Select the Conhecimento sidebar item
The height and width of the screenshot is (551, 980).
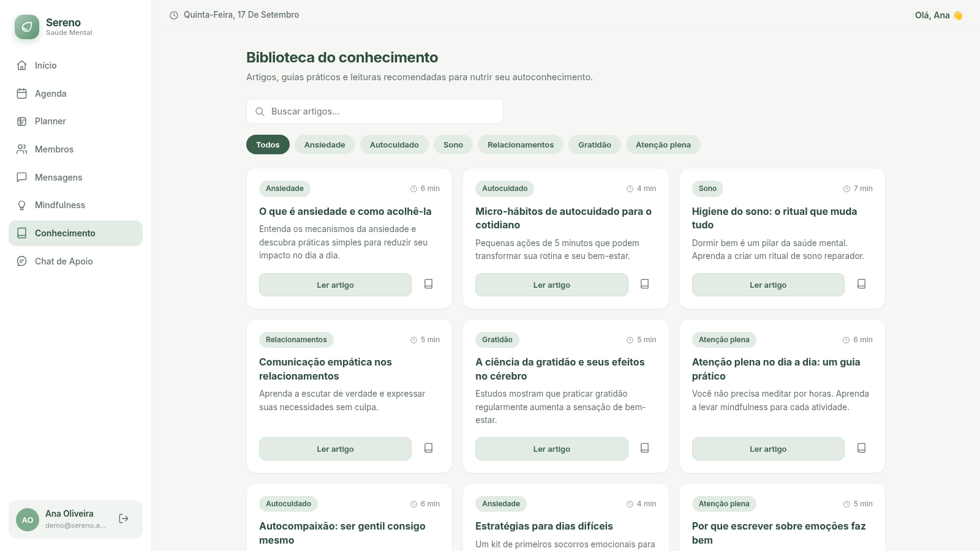pyautogui.click(x=75, y=233)
